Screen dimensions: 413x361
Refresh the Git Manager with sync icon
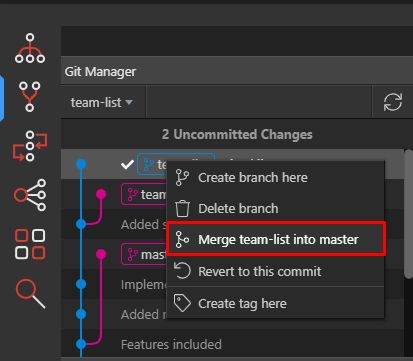pos(393,102)
